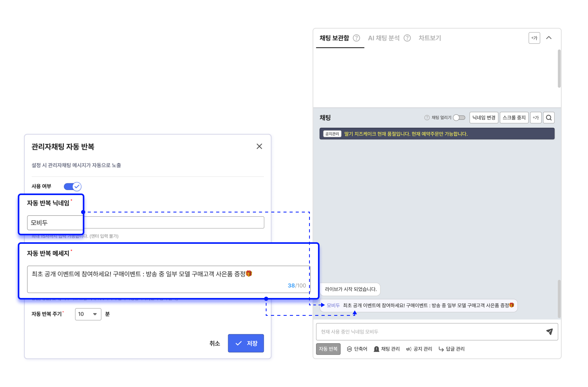The height and width of the screenshot is (387, 588).
Task: Click help icon next to 채팅 얼리기
Action: (427, 118)
